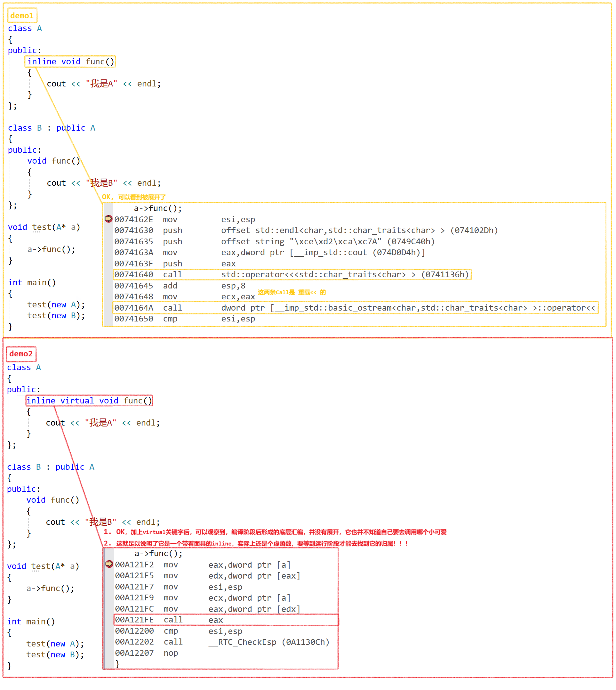This screenshot has width=616, height=690.
Task: Click 'test(new A);' in demo2 main
Action: [x=55, y=644]
